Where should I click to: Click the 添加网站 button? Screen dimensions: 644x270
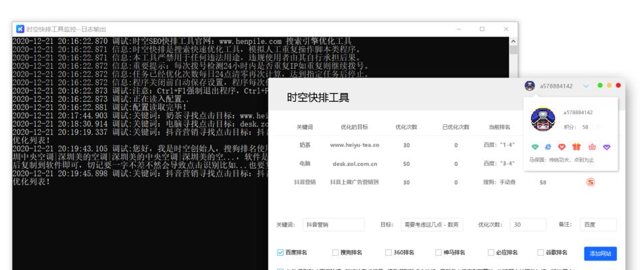pyautogui.click(x=600, y=254)
